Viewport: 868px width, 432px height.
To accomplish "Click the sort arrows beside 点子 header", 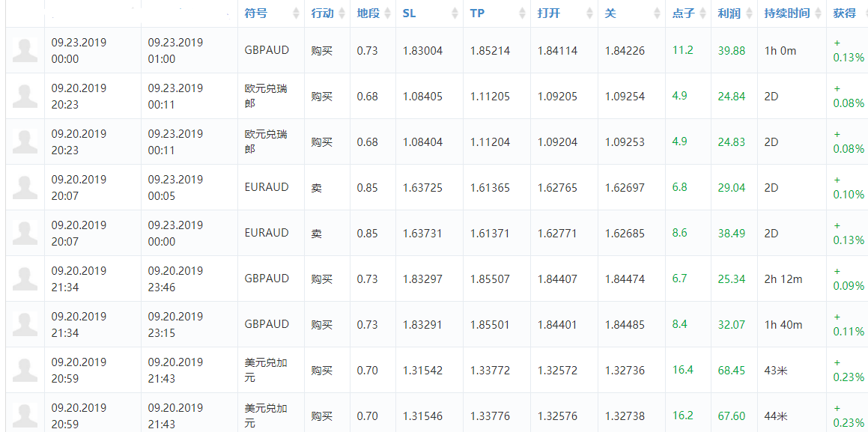I will [703, 13].
